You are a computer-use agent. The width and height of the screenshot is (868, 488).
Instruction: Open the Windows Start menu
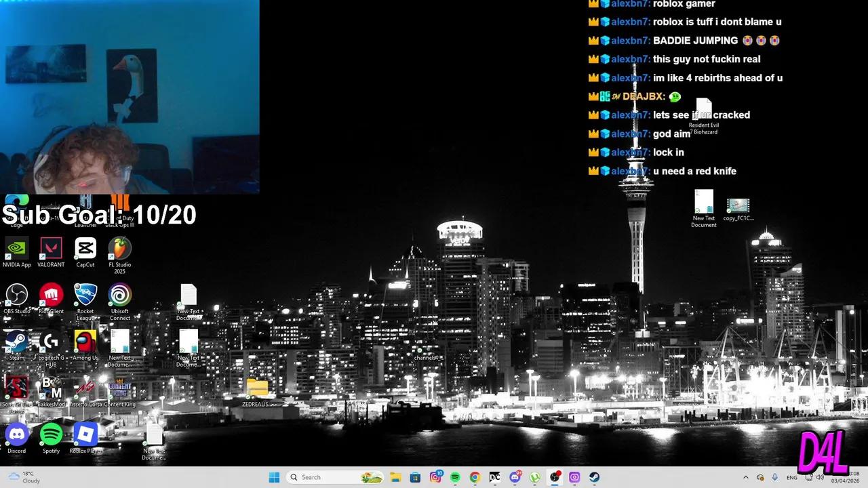(x=274, y=477)
